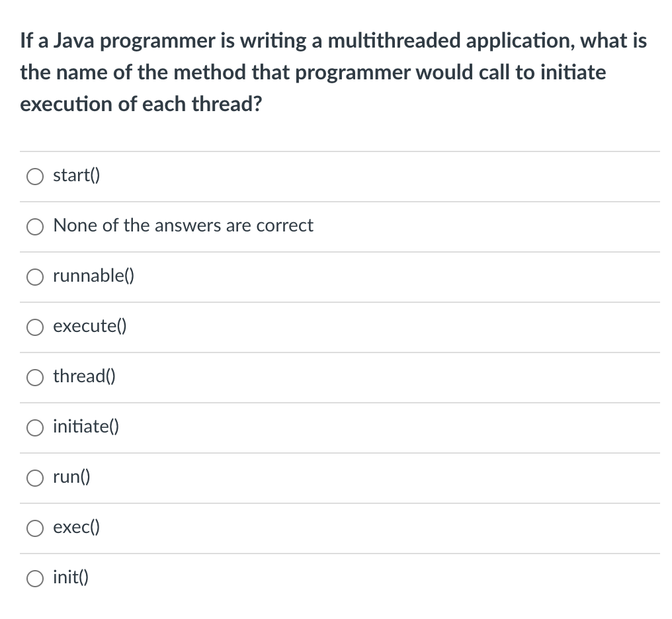The image size is (672, 619).
Task: Click the run() answer text label
Action: (72, 477)
